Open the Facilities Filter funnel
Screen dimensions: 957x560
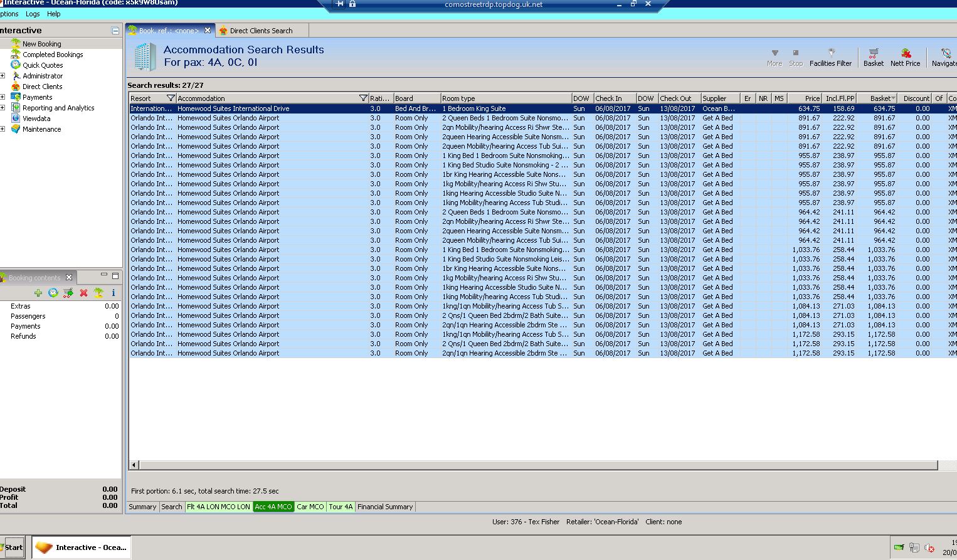coord(831,57)
